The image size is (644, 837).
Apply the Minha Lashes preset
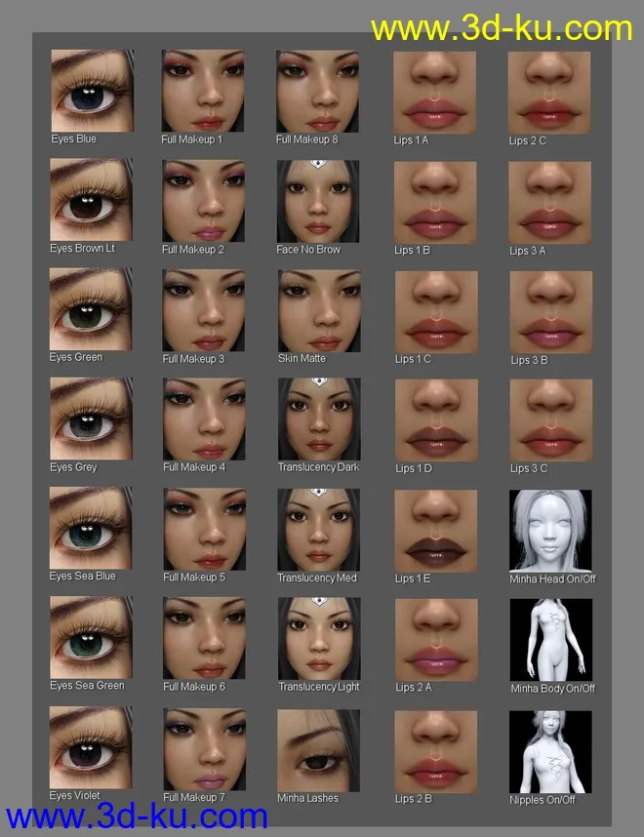319,749
